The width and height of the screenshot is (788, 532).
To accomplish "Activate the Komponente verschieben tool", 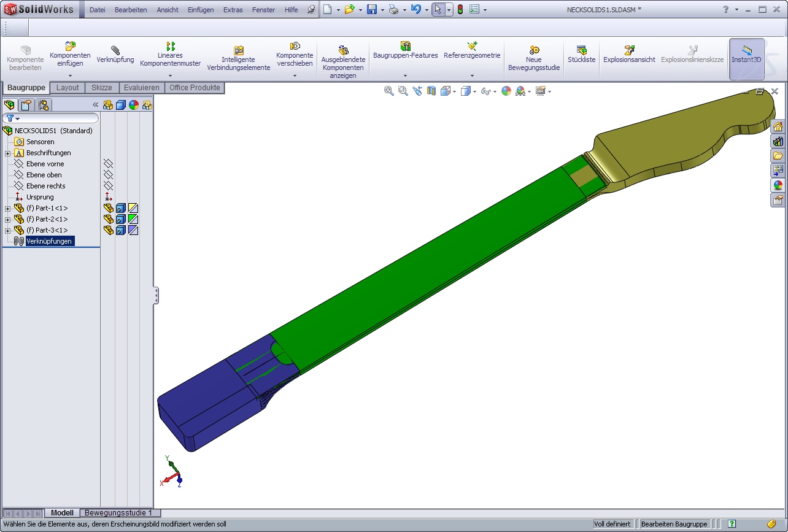I will tap(295, 54).
